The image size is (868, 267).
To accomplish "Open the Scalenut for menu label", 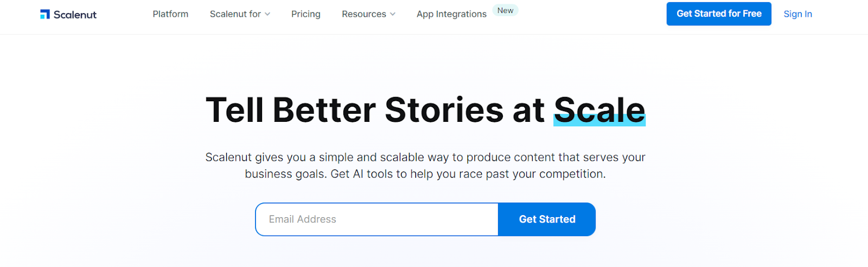I will (235, 14).
